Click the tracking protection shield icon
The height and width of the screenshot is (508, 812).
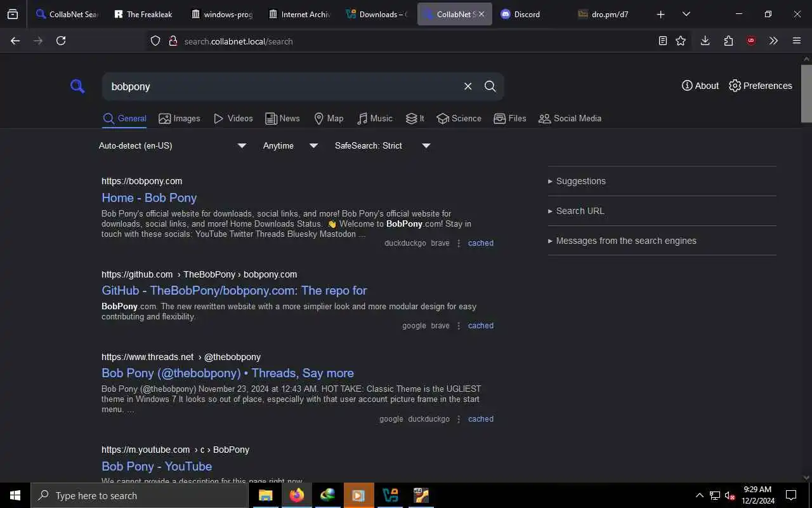click(155, 41)
